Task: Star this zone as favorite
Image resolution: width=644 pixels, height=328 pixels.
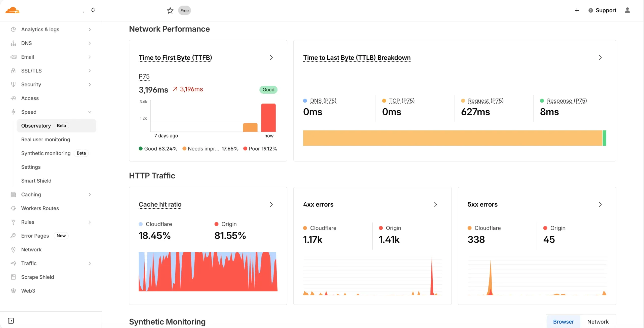Action: coord(170,10)
